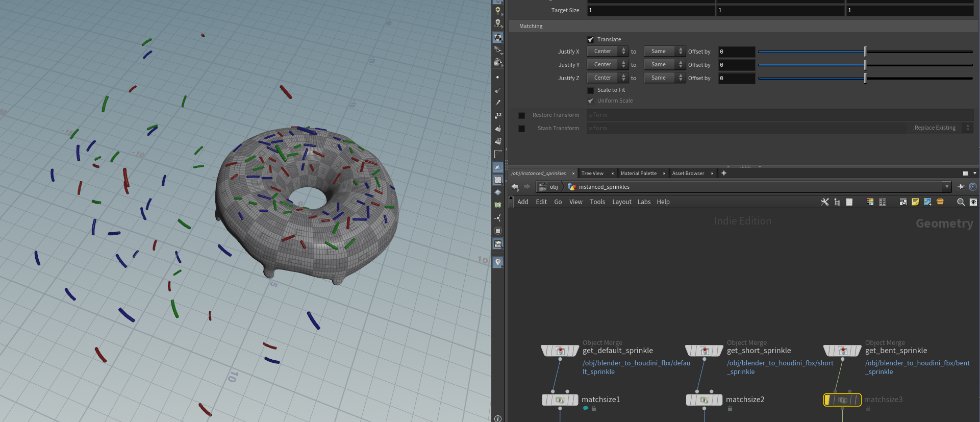
Task: Open network editor tool options wrench
Action: click(x=824, y=202)
